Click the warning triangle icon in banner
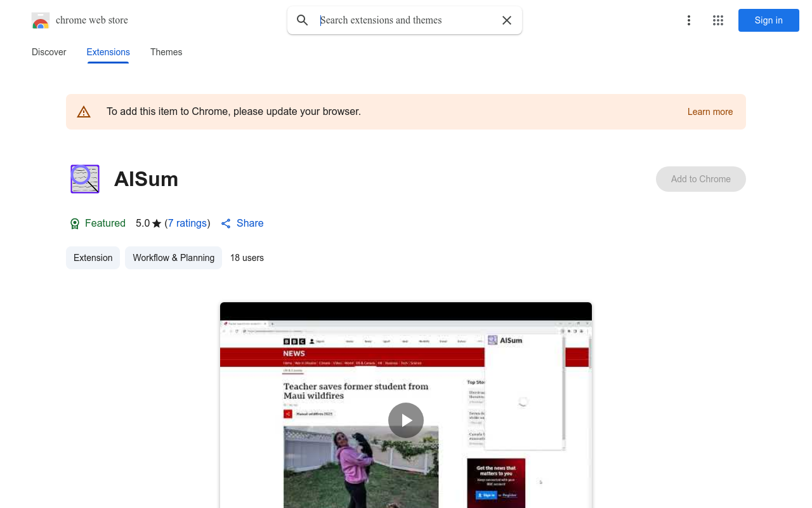 [x=84, y=112]
